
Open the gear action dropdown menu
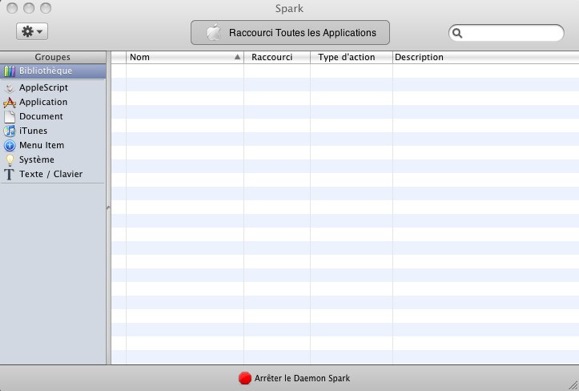pyautogui.click(x=32, y=31)
